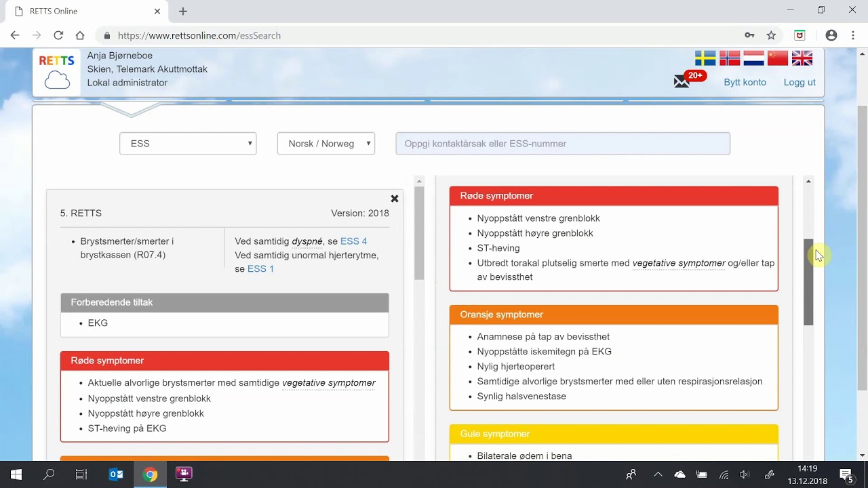This screenshot has height=488, width=868.
Task: Open Task View on the taskbar
Action: point(81,474)
